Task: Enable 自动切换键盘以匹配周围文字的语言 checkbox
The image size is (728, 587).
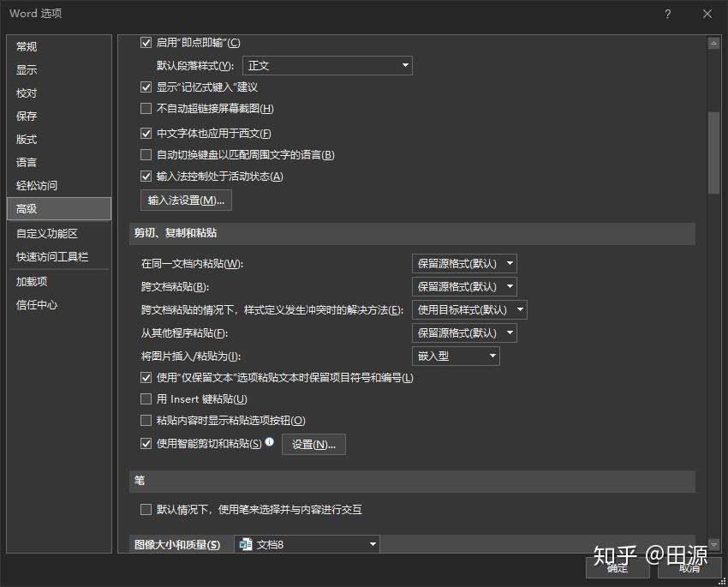Action: [146, 154]
